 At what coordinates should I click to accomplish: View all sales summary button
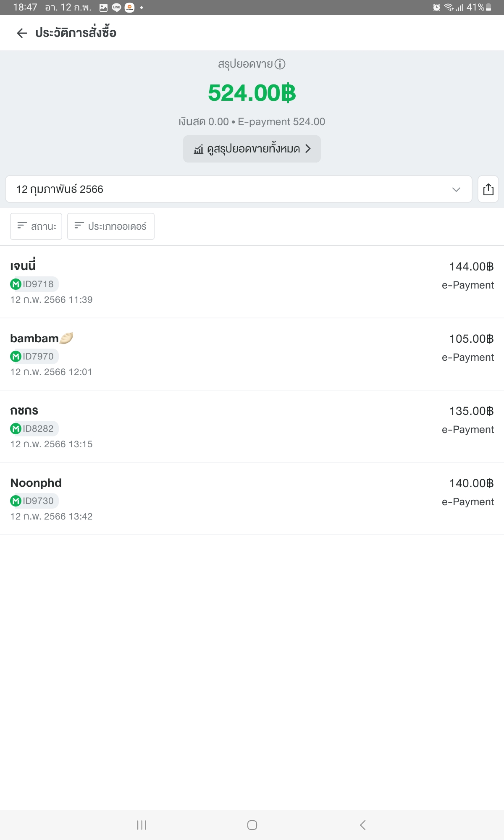click(x=252, y=149)
